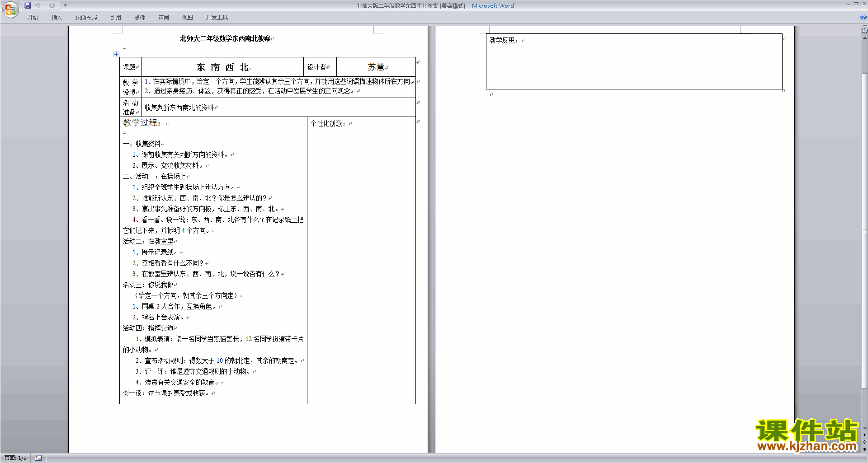868x463 pixels.
Task: Click the 收集判断东西南北的资料 cell text
Action: coord(179,108)
